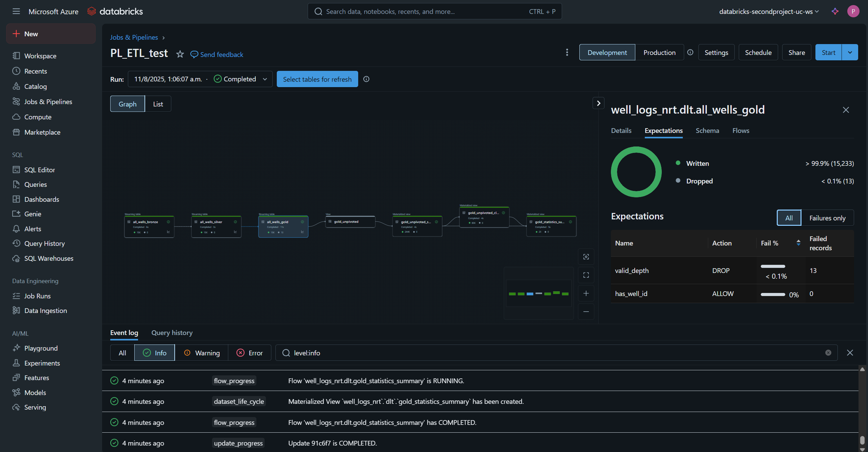Click the favorite star next to PL_ETL_test

180,54
